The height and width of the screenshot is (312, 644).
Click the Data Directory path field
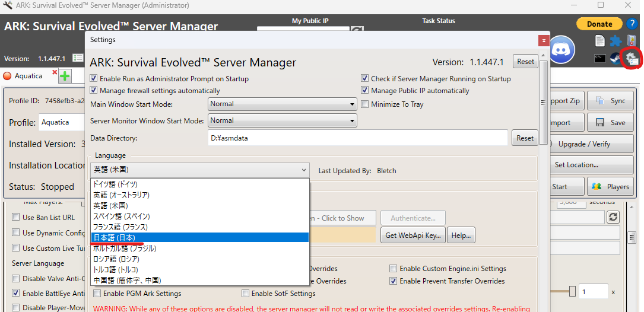[x=357, y=138]
